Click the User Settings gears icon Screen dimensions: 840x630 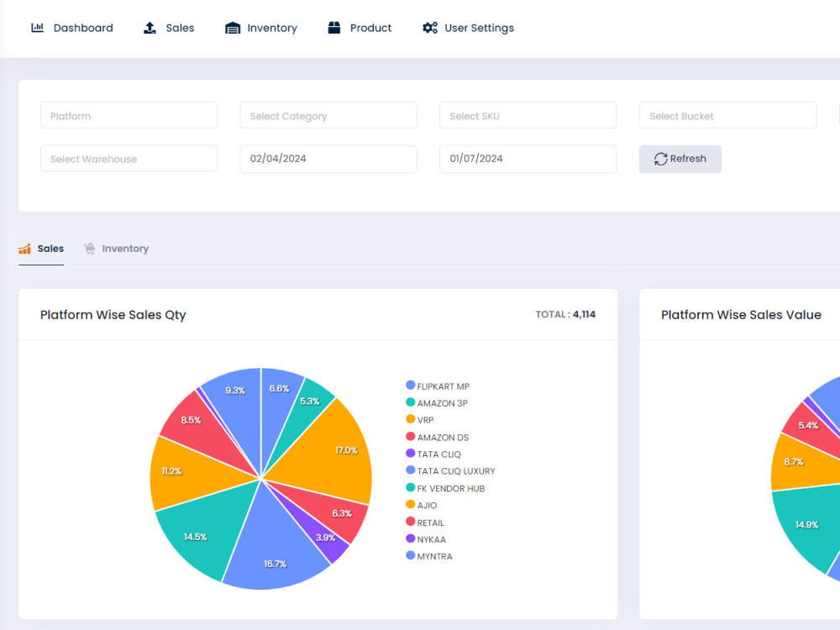[x=429, y=28]
